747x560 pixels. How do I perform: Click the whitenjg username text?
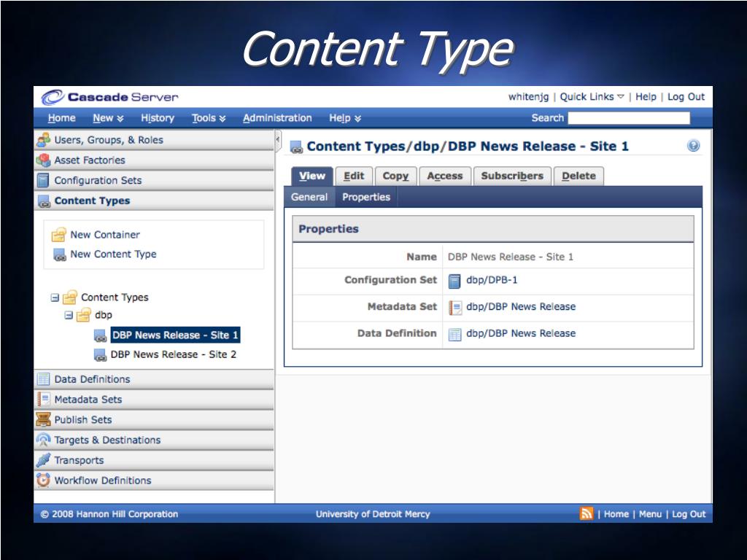528,97
